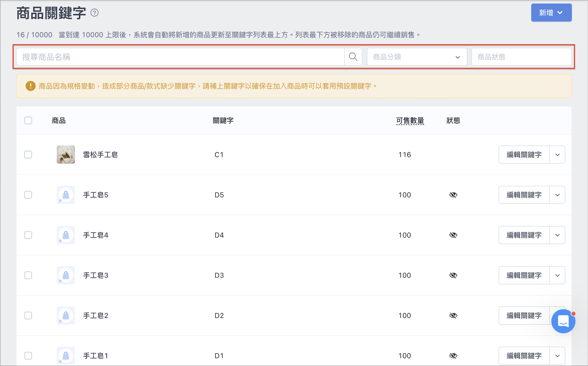Expand the action arrow for 手工皂5
This screenshot has width=588, height=366.
pos(557,195)
